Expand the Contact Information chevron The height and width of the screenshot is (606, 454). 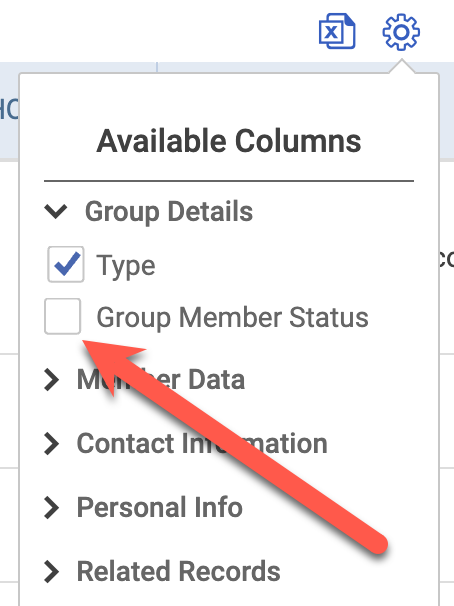pyautogui.click(x=51, y=443)
